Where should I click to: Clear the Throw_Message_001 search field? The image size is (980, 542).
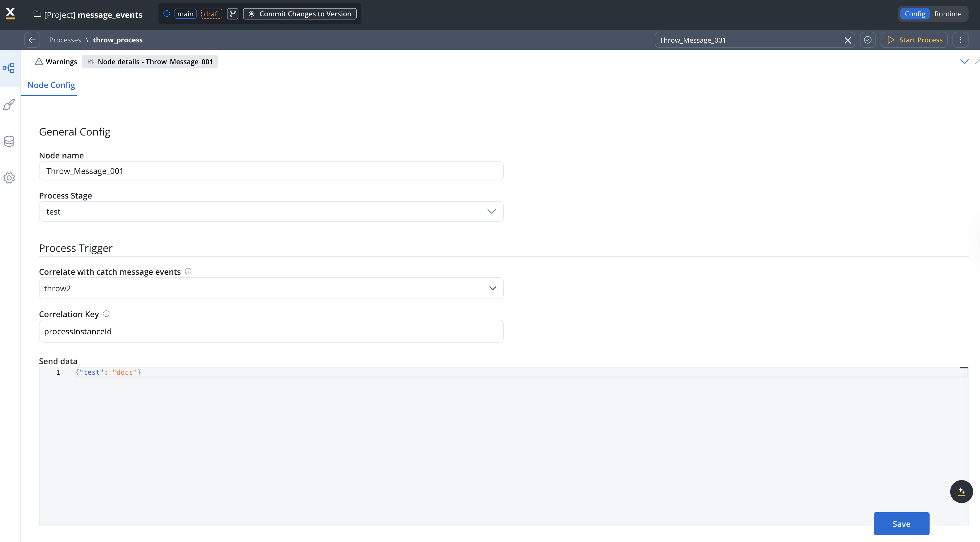point(848,40)
